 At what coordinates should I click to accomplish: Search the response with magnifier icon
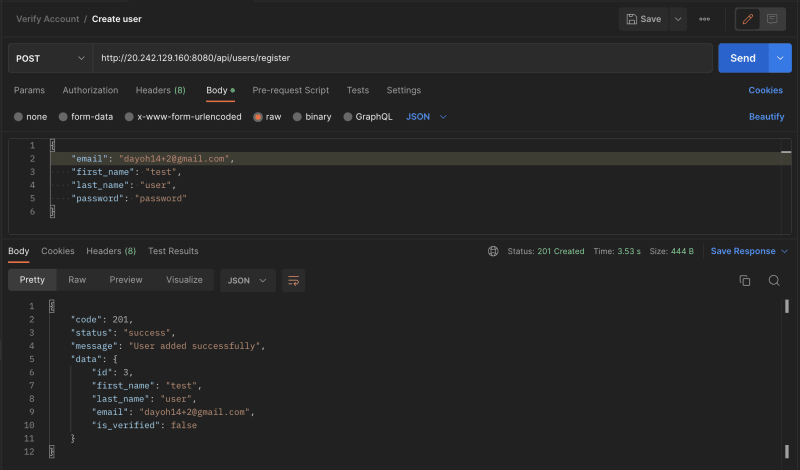[774, 280]
